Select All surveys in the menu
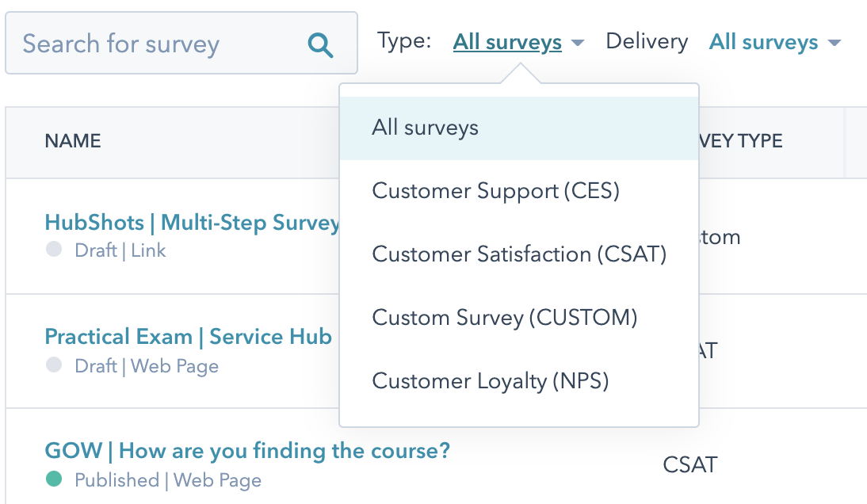 tap(425, 128)
